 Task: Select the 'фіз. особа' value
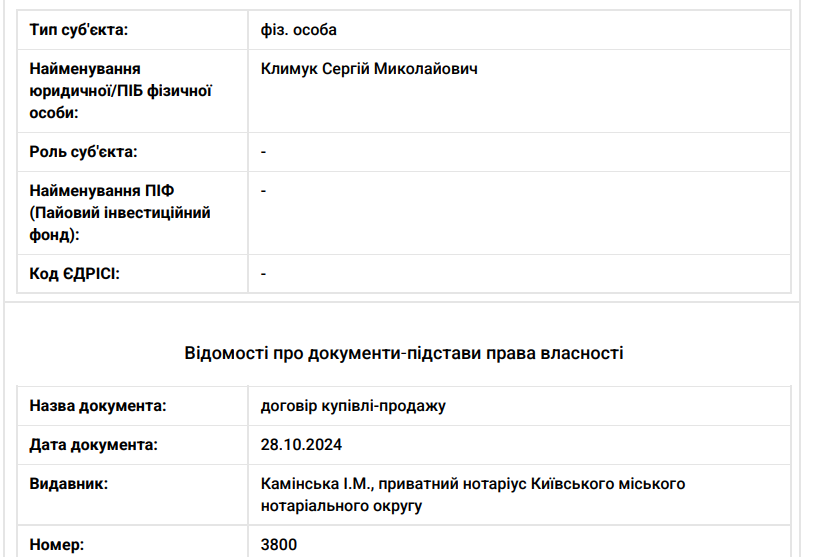click(x=298, y=30)
